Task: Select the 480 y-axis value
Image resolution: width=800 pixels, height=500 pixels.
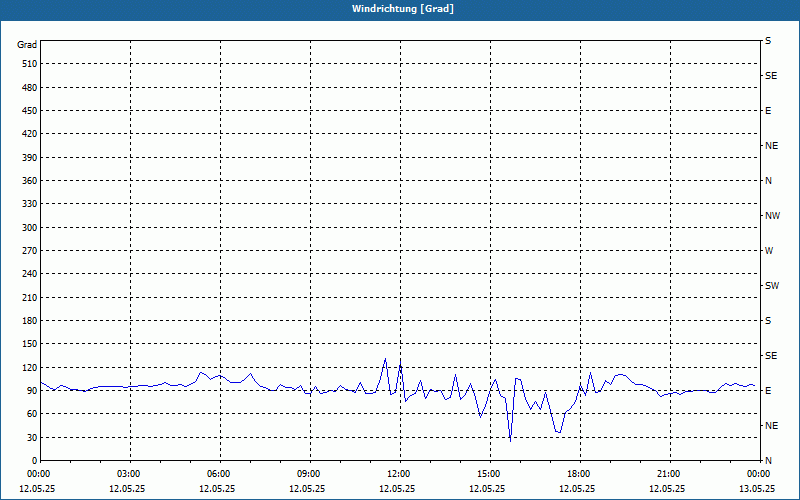Action: [30, 87]
